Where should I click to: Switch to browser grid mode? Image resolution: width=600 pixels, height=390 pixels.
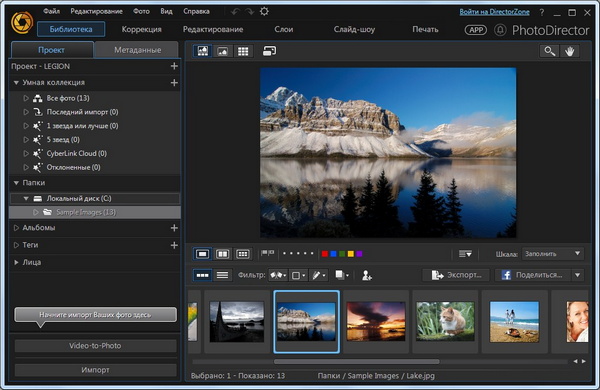click(243, 51)
